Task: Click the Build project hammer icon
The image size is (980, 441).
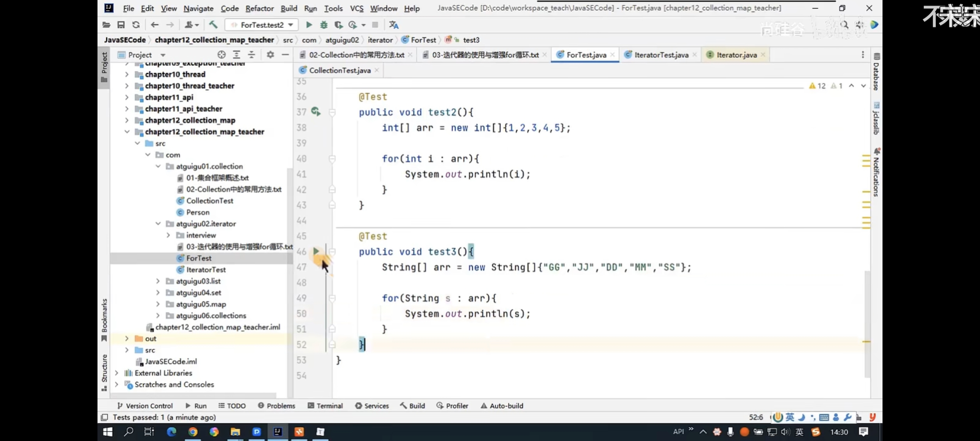Action: (213, 25)
